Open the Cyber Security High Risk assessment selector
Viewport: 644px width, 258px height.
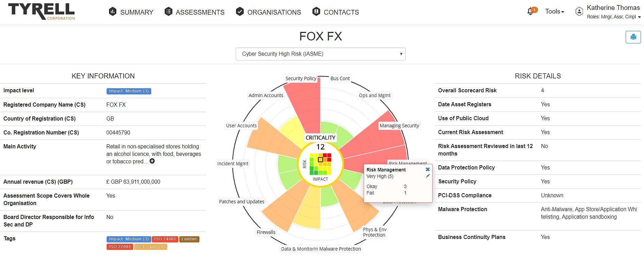(x=321, y=54)
